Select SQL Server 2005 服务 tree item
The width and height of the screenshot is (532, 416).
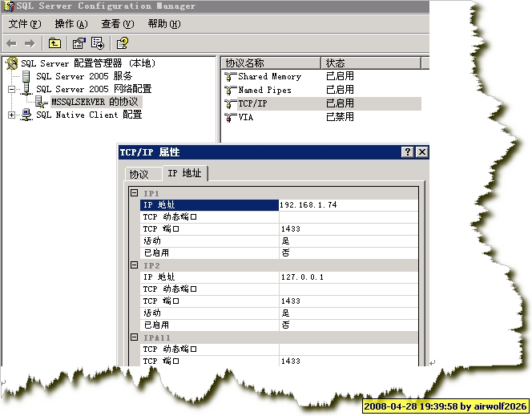point(84,76)
